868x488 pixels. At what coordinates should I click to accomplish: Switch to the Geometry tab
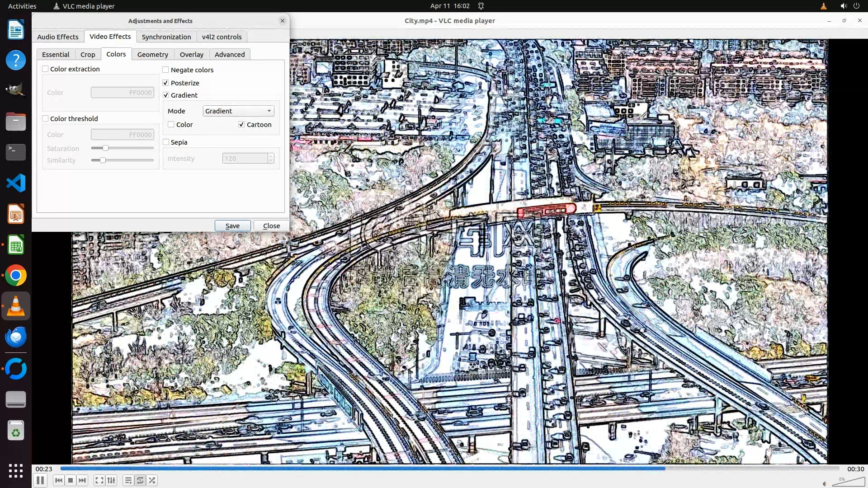(152, 55)
